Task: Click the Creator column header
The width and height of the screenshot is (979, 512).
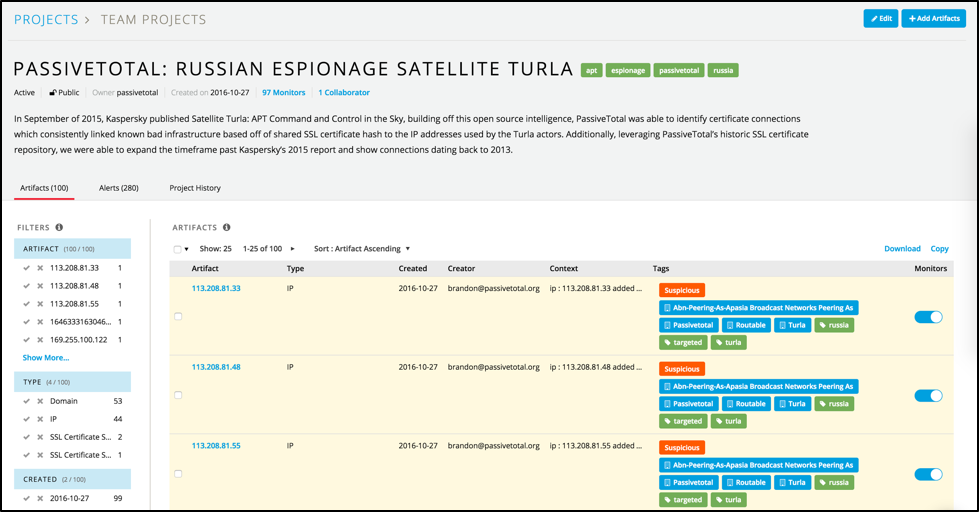Action: 461,268
